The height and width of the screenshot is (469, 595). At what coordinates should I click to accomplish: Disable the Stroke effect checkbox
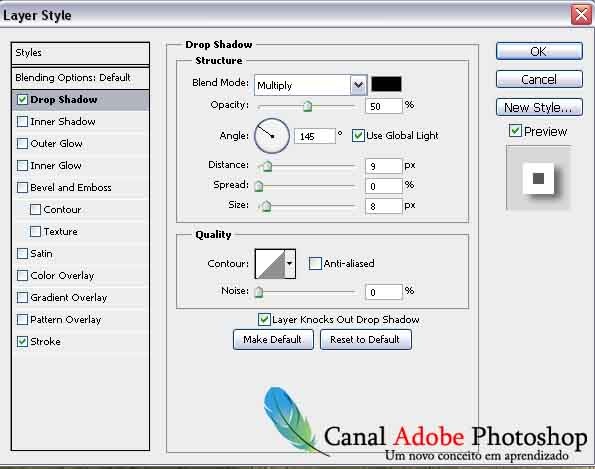22,342
